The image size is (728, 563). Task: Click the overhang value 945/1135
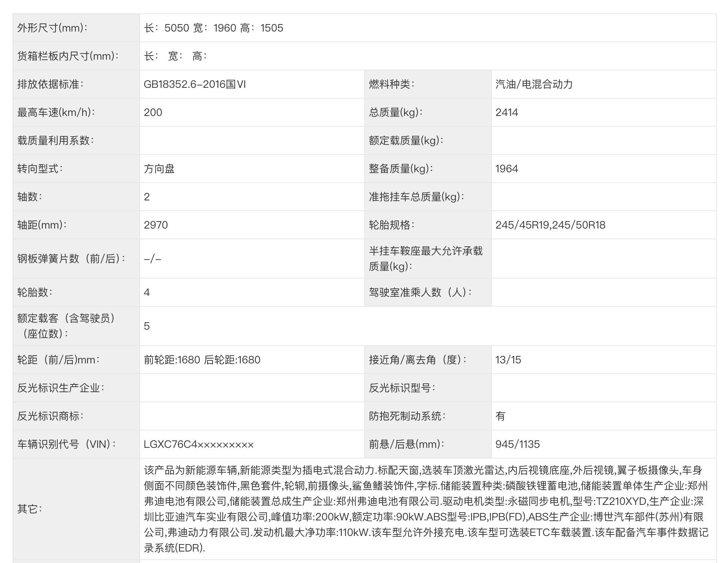517,444
